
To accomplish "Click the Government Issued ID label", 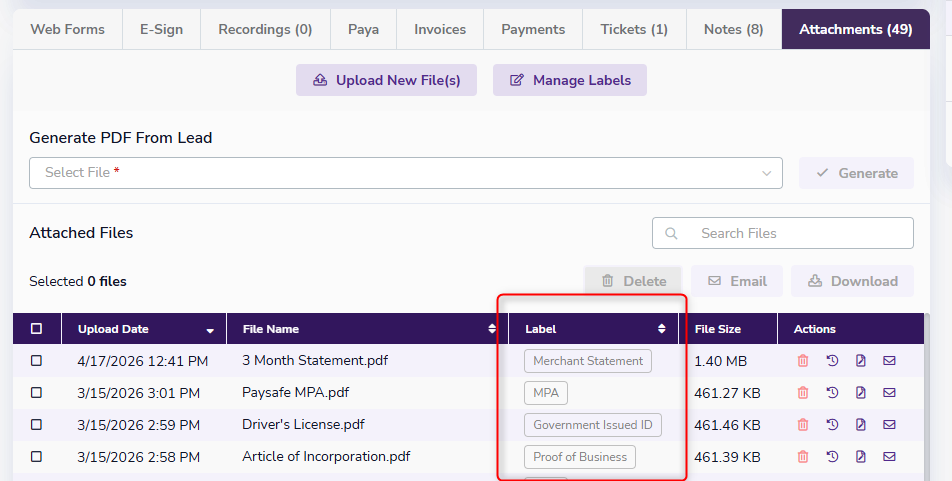I will coord(593,425).
